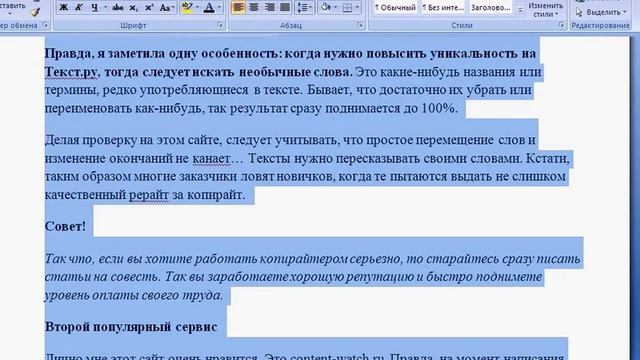Image resolution: width=640 pixels, height=360 pixels.
Task: Click the Format Painter brush icon
Action: [36, 12]
